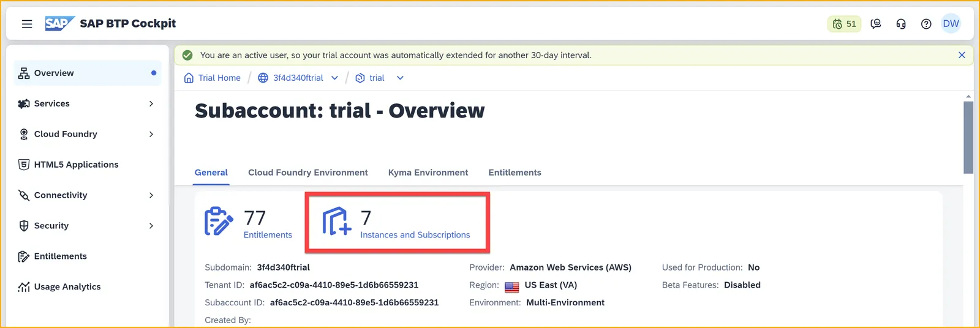980x328 pixels.
Task: Click the number 7 count
Action: click(x=366, y=218)
